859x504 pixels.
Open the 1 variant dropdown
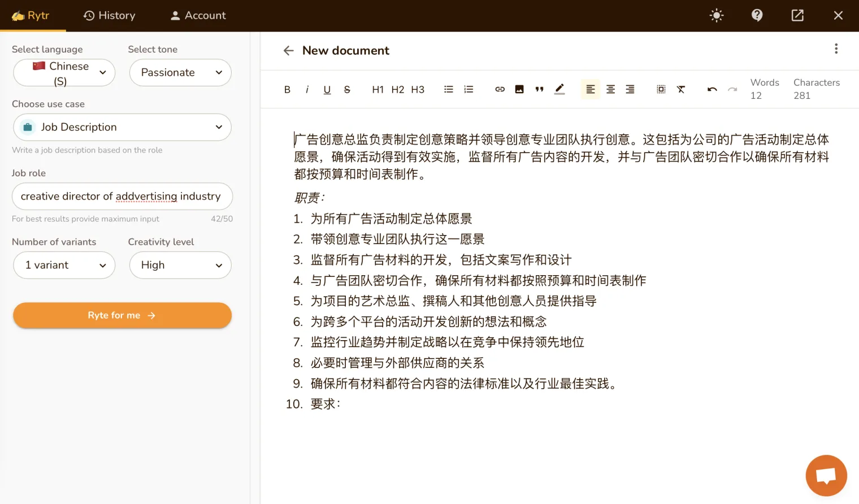pos(64,265)
